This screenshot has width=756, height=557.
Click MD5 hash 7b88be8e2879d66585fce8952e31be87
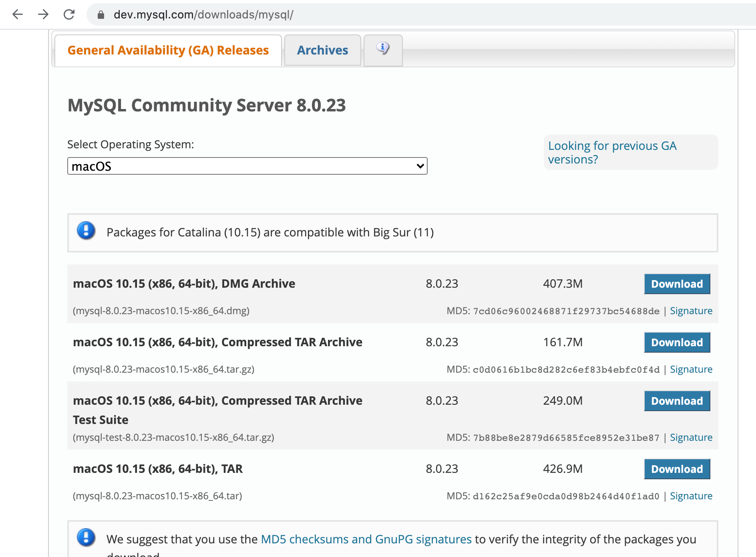pos(566,438)
